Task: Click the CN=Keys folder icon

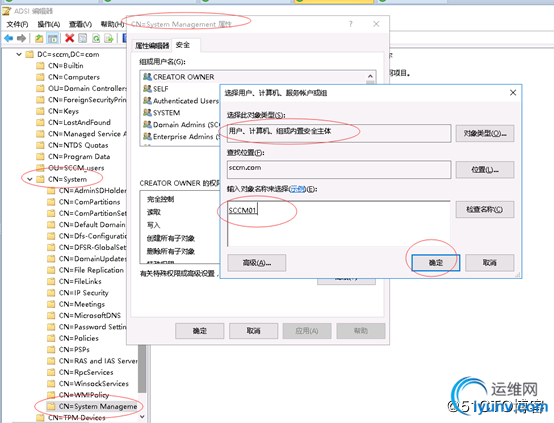Action: [x=41, y=111]
